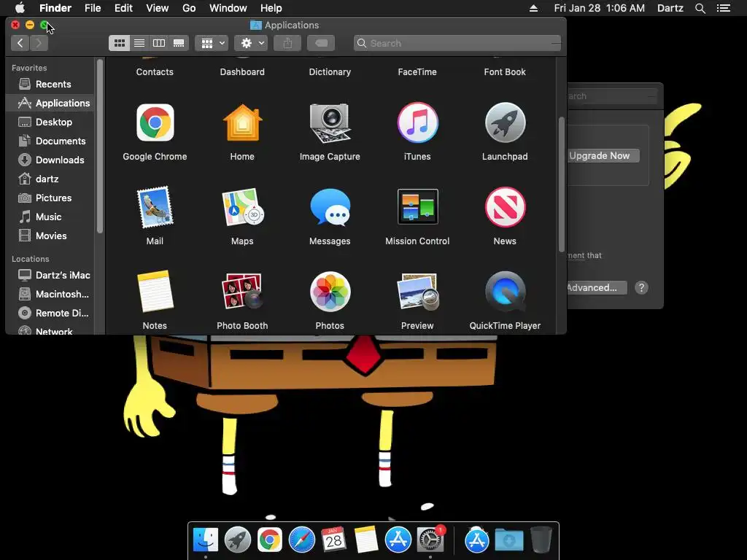
Task: Open the News app icon
Action: (x=505, y=207)
